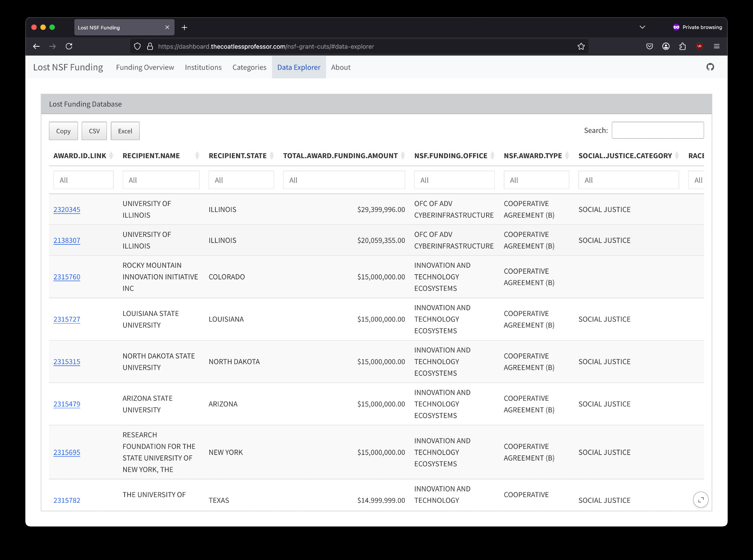753x560 pixels.
Task: Click the Lost NSF Funding title
Action: 68,67
